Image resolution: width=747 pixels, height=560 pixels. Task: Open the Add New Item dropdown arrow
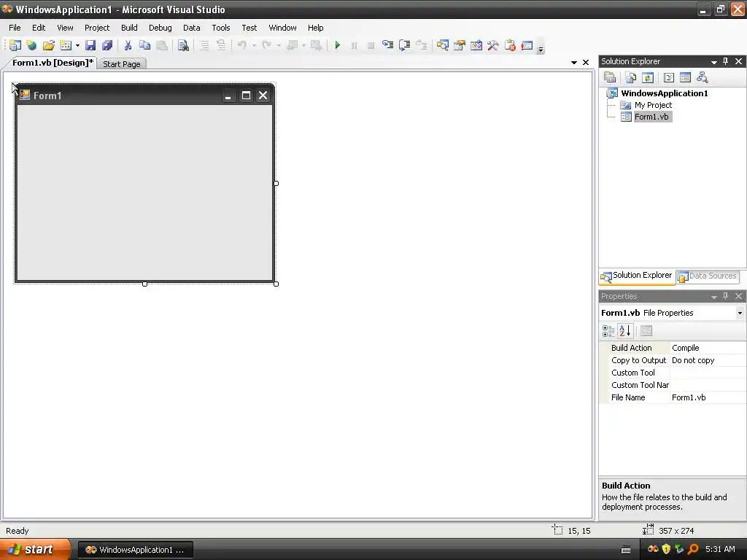pyautogui.click(x=77, y=46)
